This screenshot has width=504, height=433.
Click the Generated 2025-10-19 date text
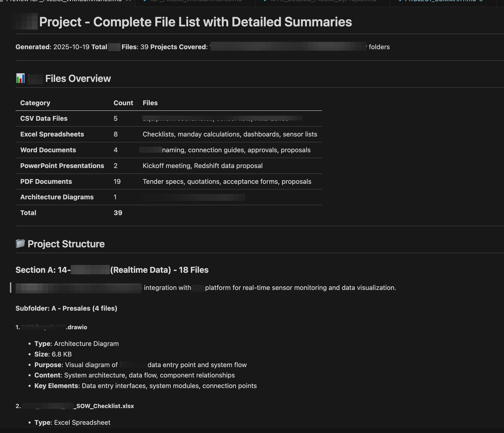pyautogui.click(x=71, y=47)
